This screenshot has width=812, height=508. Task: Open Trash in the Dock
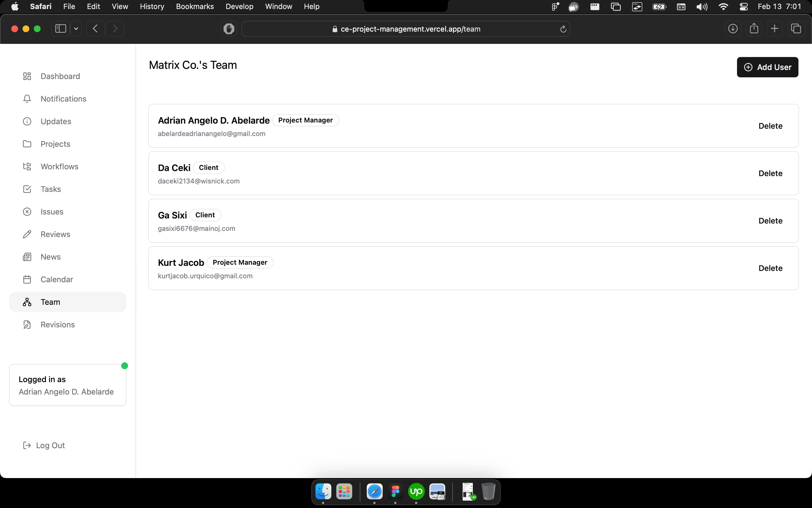[x=489, y=492]
